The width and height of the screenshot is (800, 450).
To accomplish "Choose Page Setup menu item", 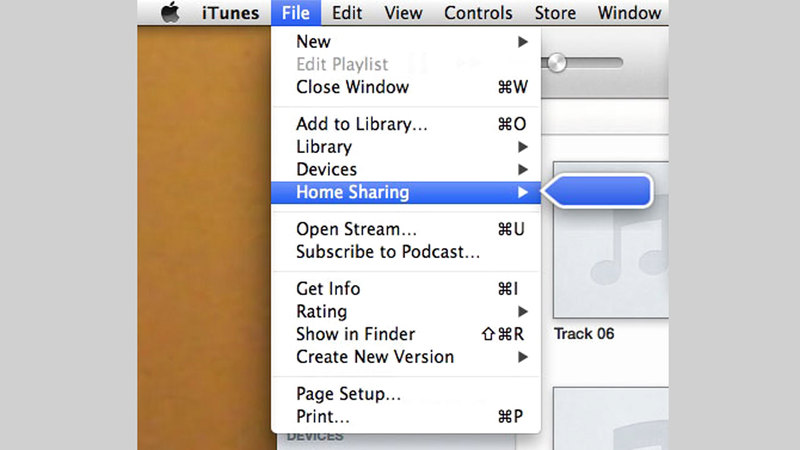I will [x=348, y=394].
